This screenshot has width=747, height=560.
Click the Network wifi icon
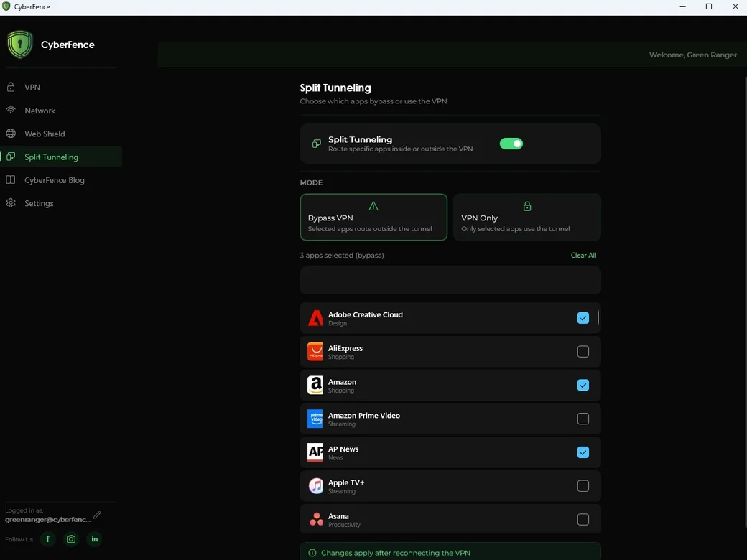pos(11,110)
